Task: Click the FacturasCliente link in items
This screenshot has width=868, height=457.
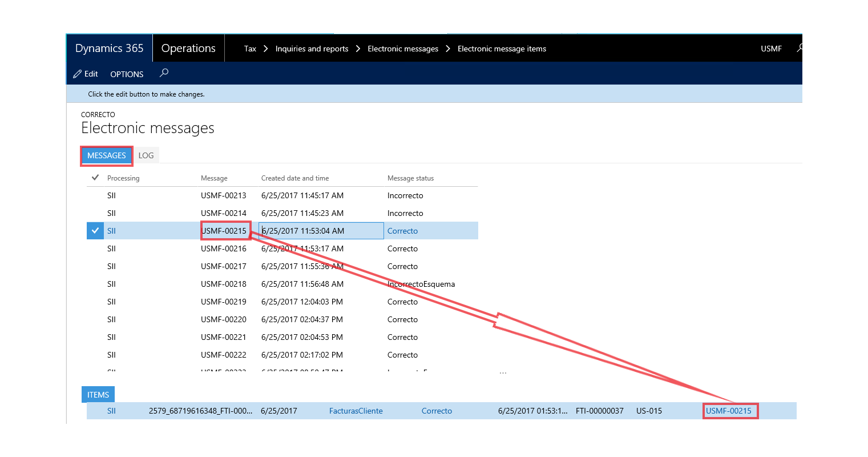Action: point(356,411)
